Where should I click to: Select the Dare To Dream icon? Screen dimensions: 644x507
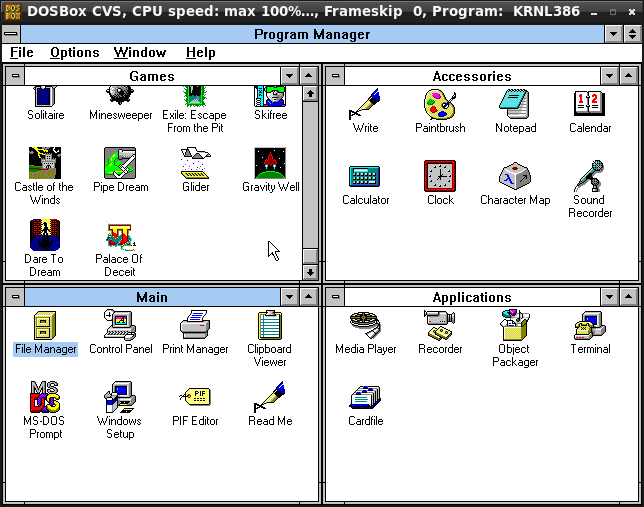[x=45, y=235]
